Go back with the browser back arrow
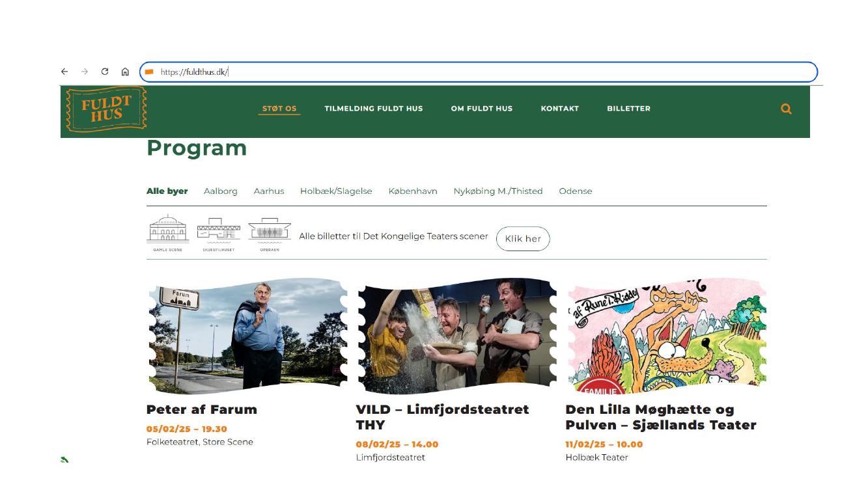Screen dimensions: 868x488 (64, 72)
